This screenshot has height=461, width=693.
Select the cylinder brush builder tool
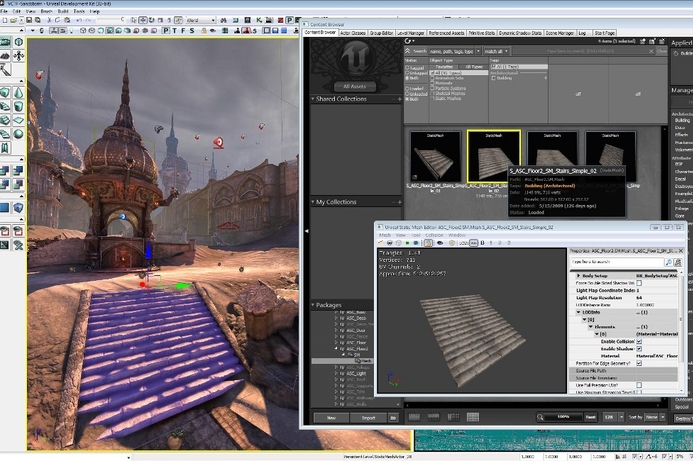tap(19, 106)
